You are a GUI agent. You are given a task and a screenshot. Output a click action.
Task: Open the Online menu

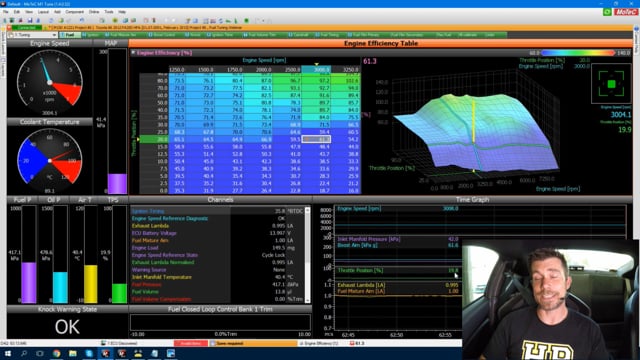point(94,12)
